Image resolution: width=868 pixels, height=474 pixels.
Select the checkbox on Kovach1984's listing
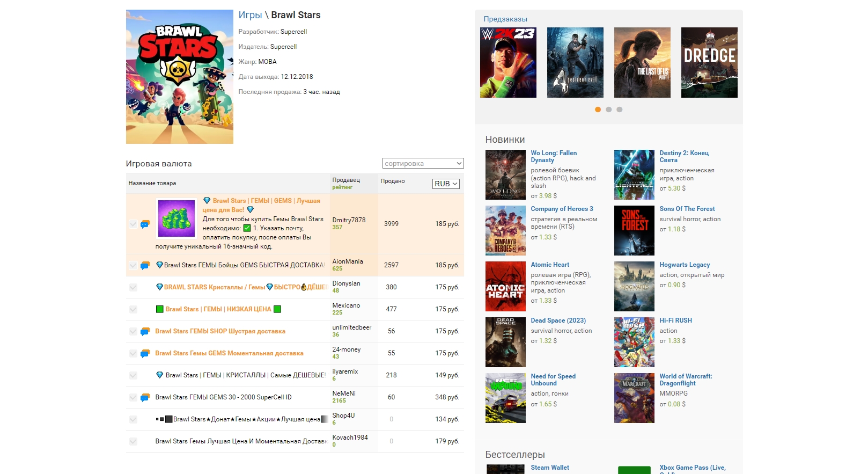(134, 442)
